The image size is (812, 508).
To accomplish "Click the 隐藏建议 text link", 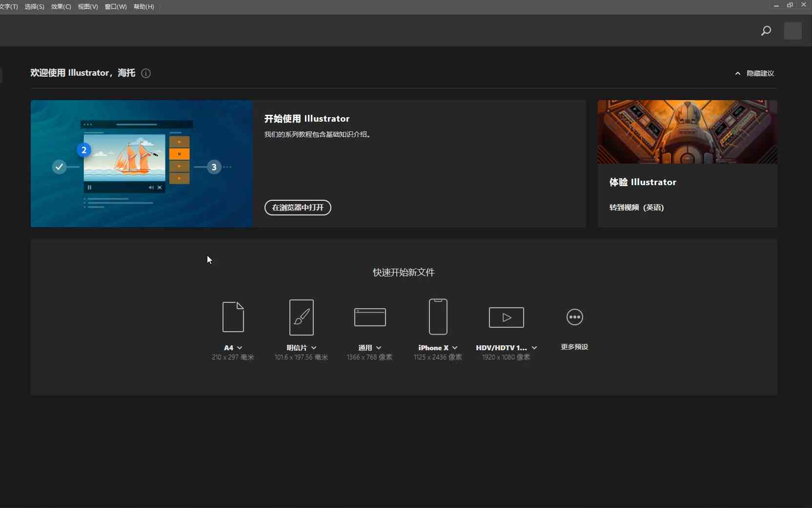I will (760, 73).
